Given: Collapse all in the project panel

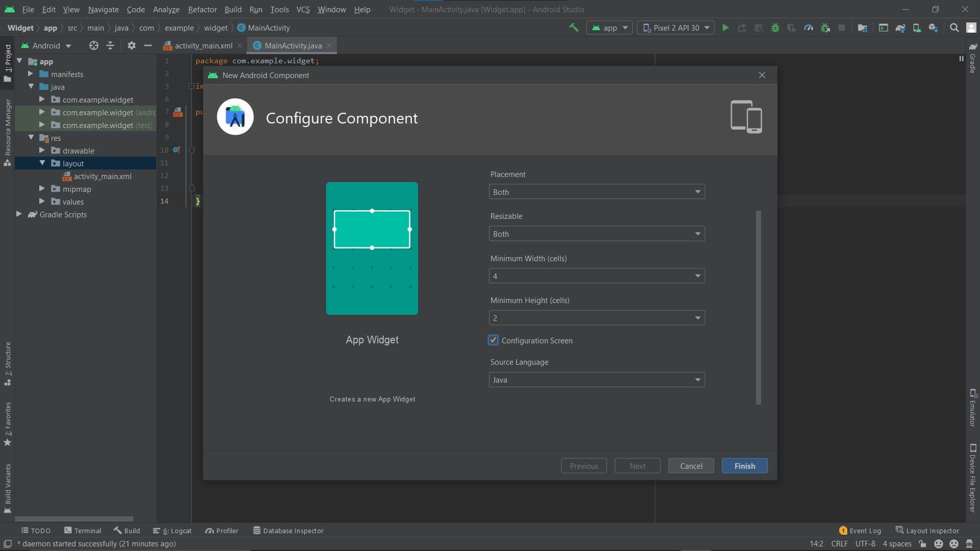Looking at the screenshot, I should coord(110,45).
